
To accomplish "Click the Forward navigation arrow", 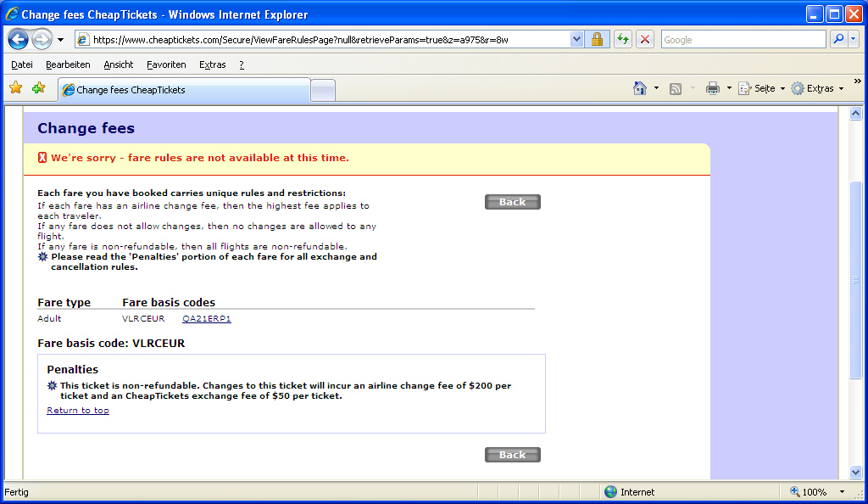I will pos(42,40).
